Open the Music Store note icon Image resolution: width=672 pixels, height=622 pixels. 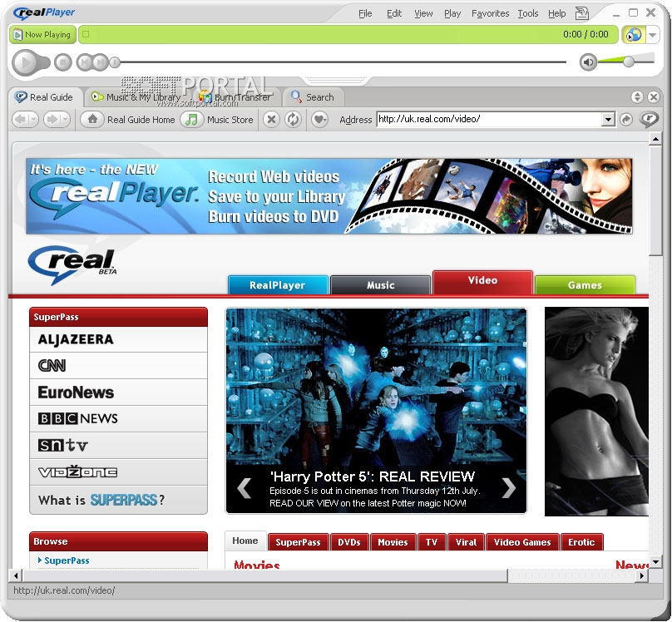pos(191,119)
